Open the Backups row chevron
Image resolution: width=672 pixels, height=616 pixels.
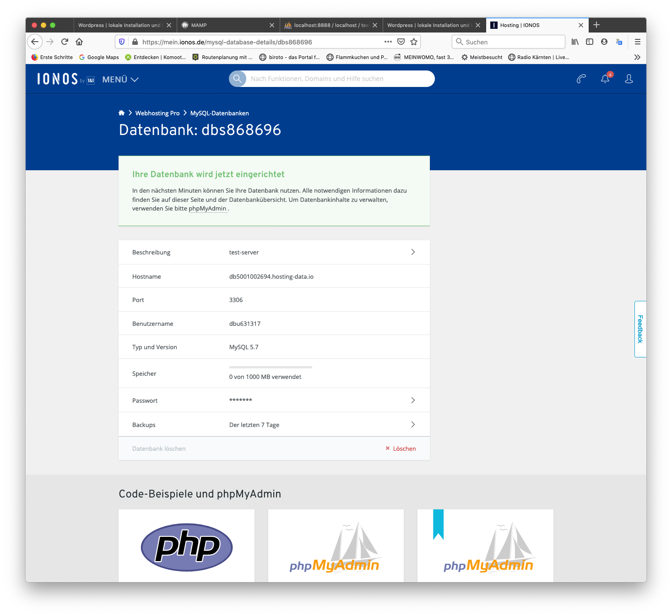[413, 425]
